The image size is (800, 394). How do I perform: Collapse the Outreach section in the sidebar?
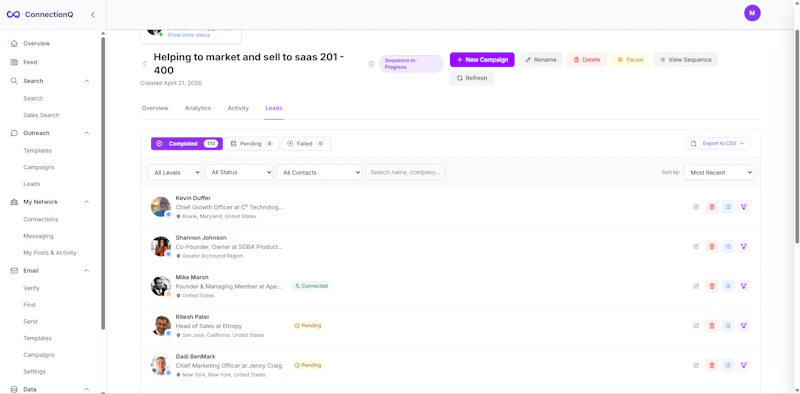(87, 133)
